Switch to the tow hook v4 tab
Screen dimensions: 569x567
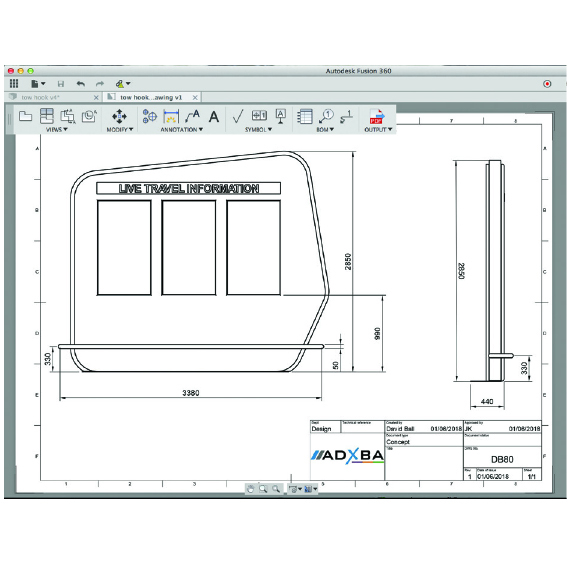pyautogui.click(x=40, y=97)
